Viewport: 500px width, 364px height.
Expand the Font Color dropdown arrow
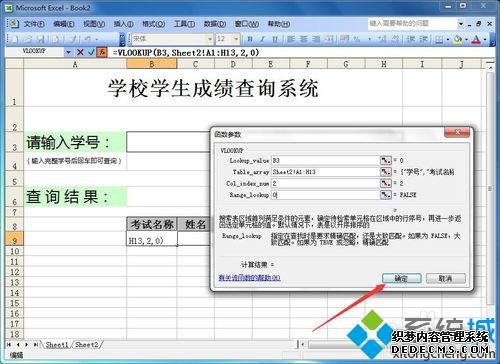(485, 39)
